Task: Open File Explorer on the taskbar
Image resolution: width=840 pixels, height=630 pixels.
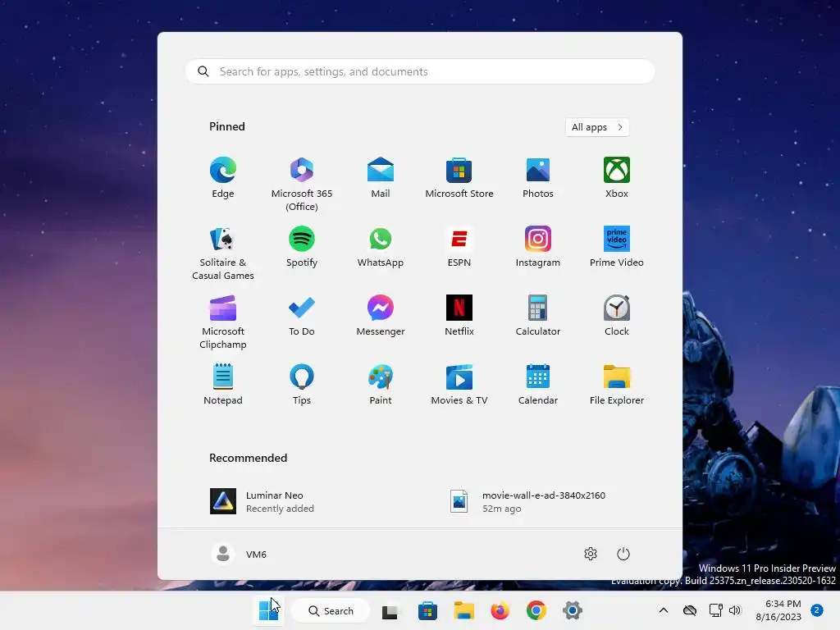Action: click(464, 610)
